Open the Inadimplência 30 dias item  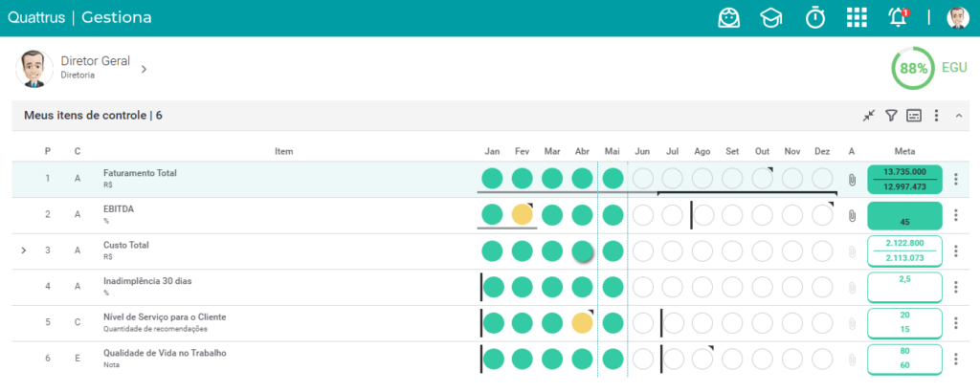(147, 281)
